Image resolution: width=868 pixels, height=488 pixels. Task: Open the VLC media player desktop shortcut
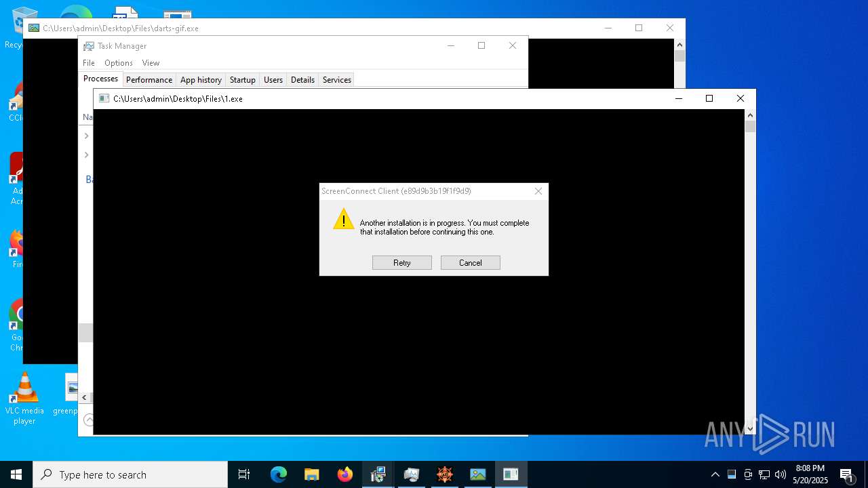[x=24, y=399]
